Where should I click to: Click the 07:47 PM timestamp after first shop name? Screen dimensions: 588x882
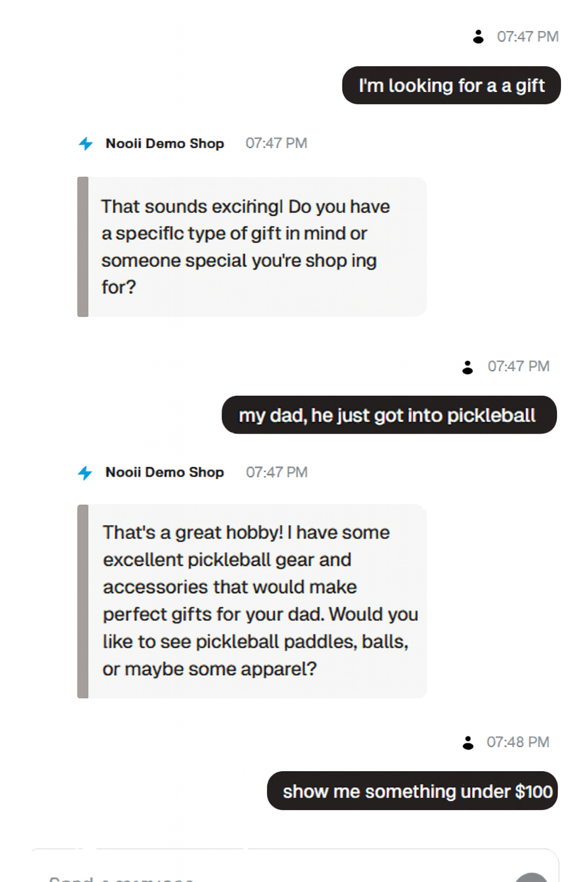(x=276, y=144)
